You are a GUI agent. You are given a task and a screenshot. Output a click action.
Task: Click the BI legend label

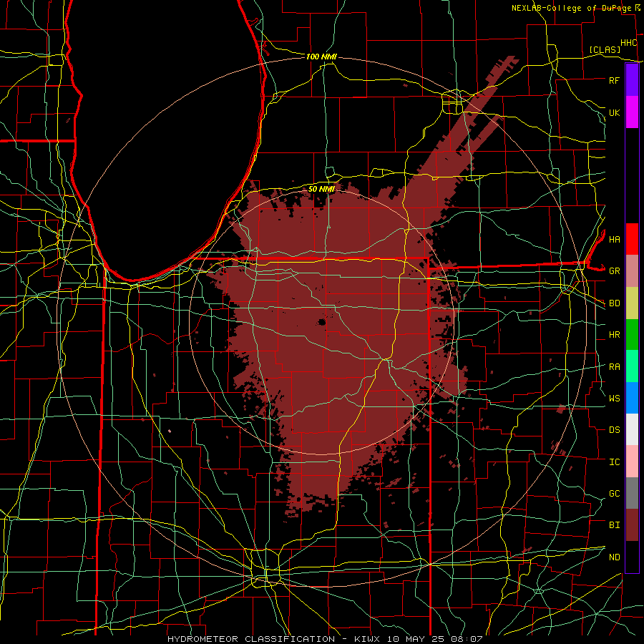pyautogui.click(x=614, y=525)
